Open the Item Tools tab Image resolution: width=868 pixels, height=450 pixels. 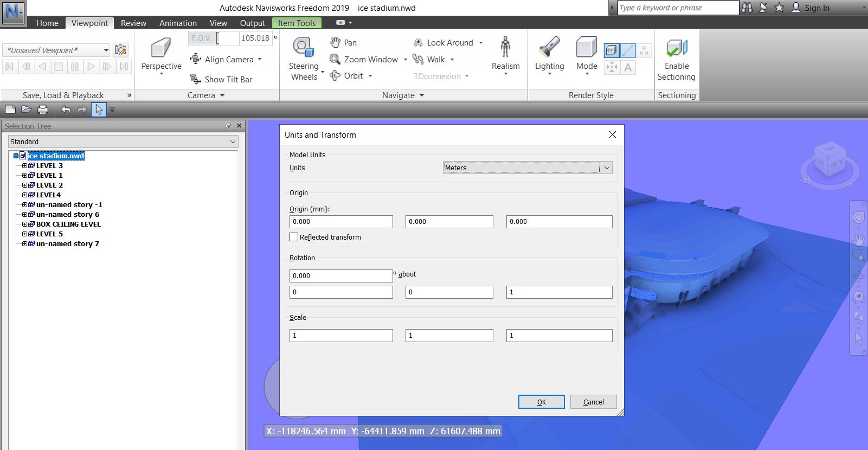click(297, 23)
